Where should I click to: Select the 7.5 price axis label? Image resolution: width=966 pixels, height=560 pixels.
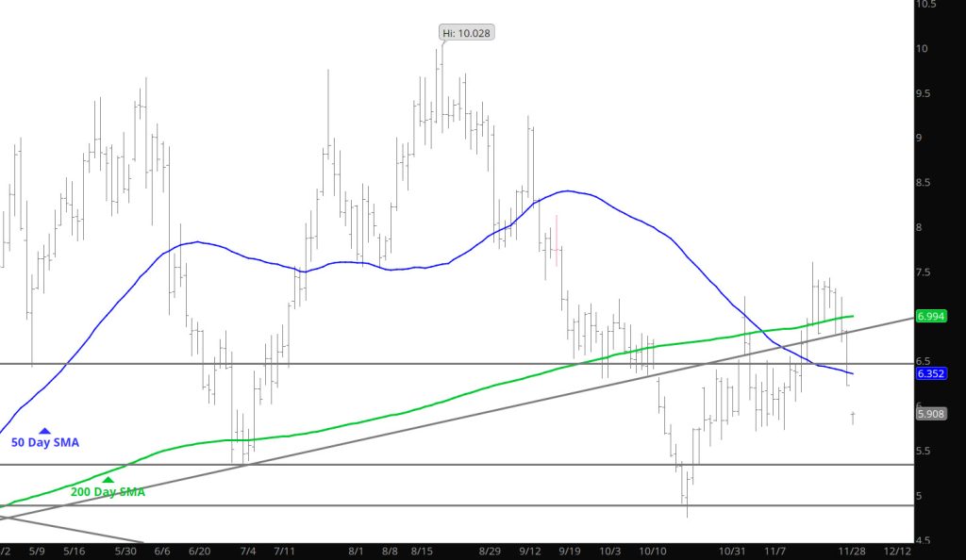(x=924, y=272)
